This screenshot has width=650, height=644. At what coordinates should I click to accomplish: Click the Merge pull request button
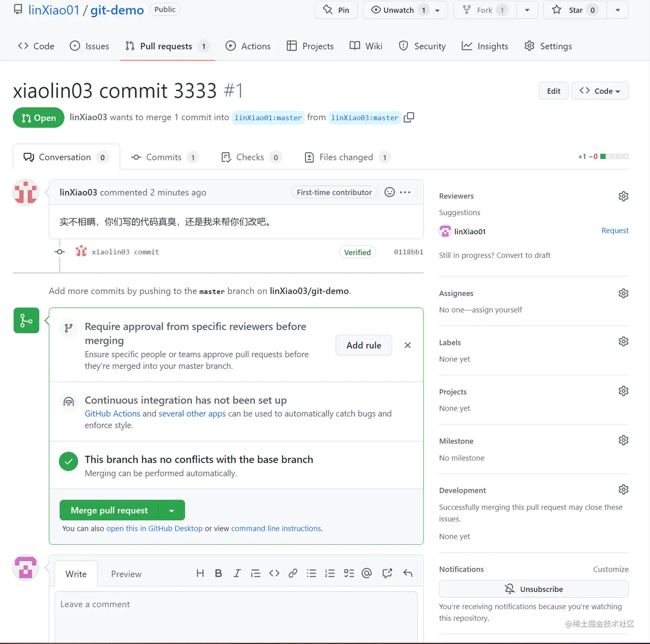tap(109, 510)
